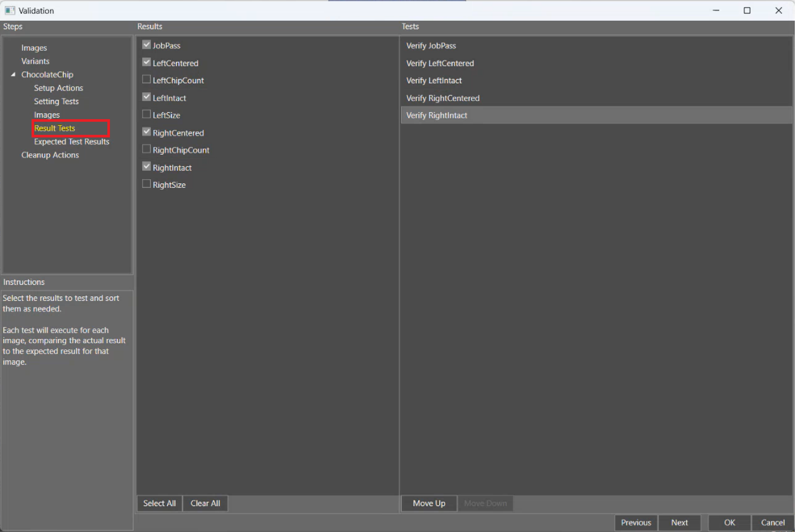Select Verify LeftIntact in Tests list

pyautogui.click(x=434, y=81)
